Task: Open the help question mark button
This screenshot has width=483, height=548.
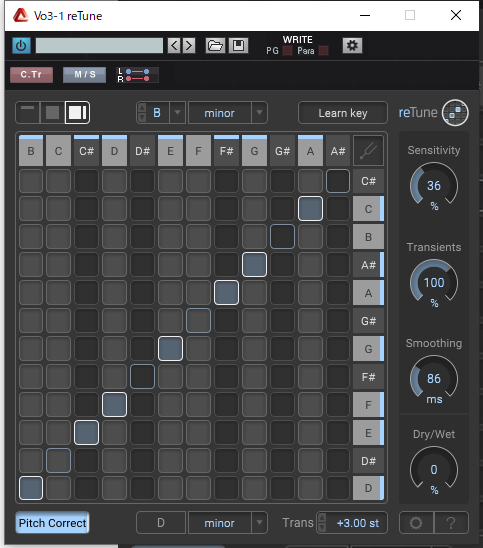Action: point(451,523)
